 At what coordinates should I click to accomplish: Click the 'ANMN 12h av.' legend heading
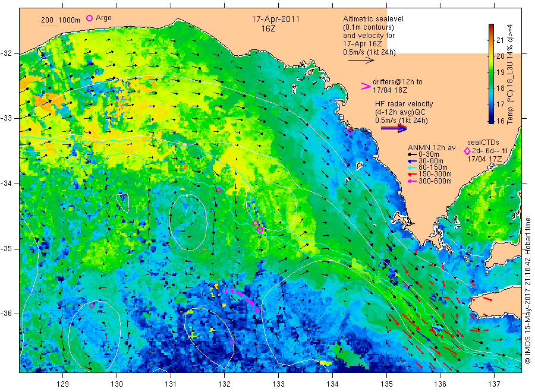click(433, 148)
